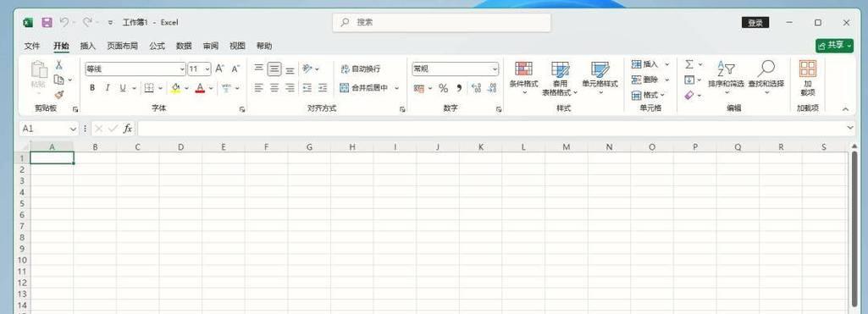Click the AutoSum sigma icon
This screenshot has width=868, height=314.
[x=689, y=64]
